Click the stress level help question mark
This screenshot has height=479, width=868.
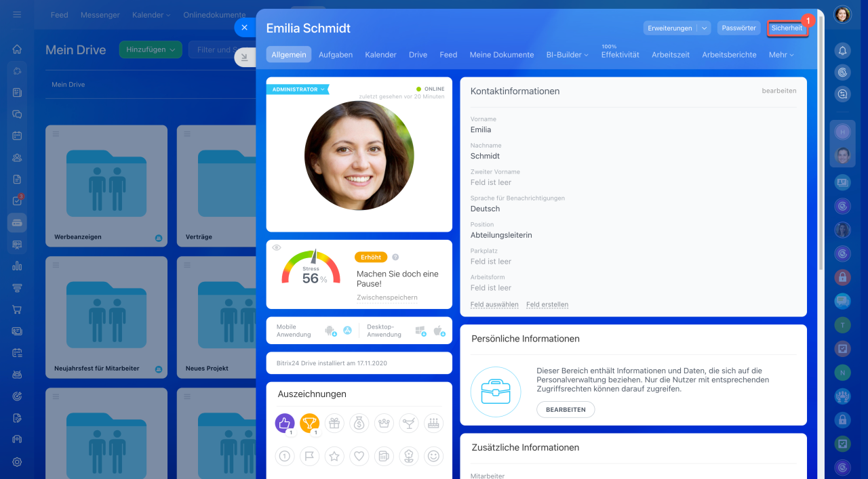[395, 257]
